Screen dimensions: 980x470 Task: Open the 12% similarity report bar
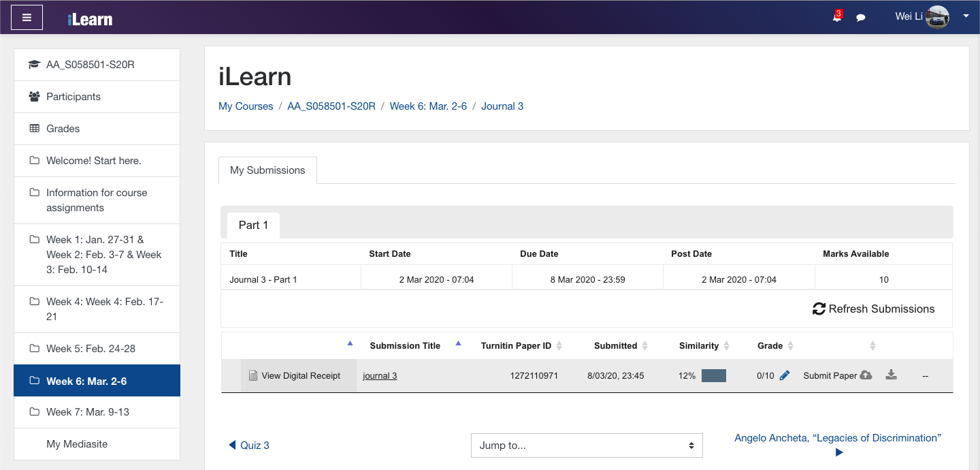click(714, 375)
